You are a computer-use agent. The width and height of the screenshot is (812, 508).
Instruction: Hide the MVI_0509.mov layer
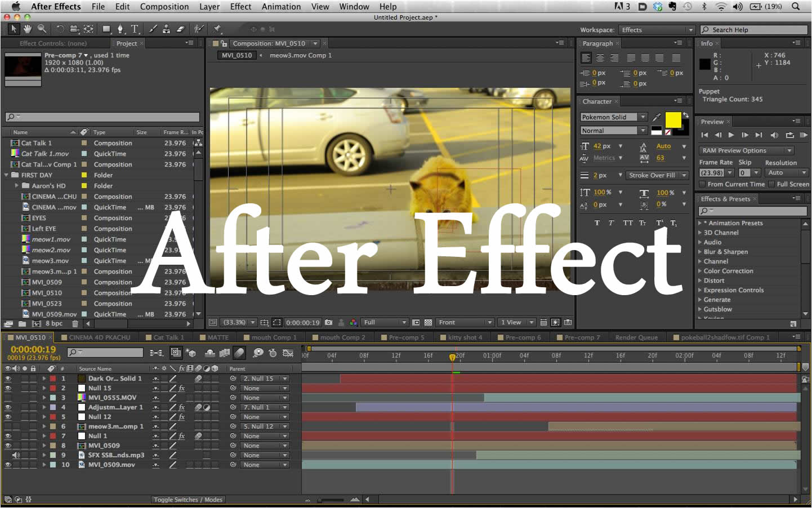click(x=8, y=465)
